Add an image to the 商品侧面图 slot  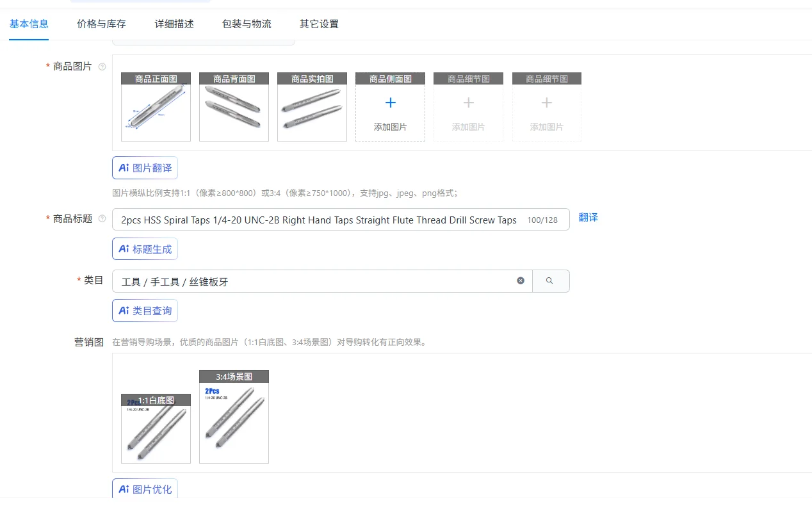pyautogui.click(x=390, y=107)
